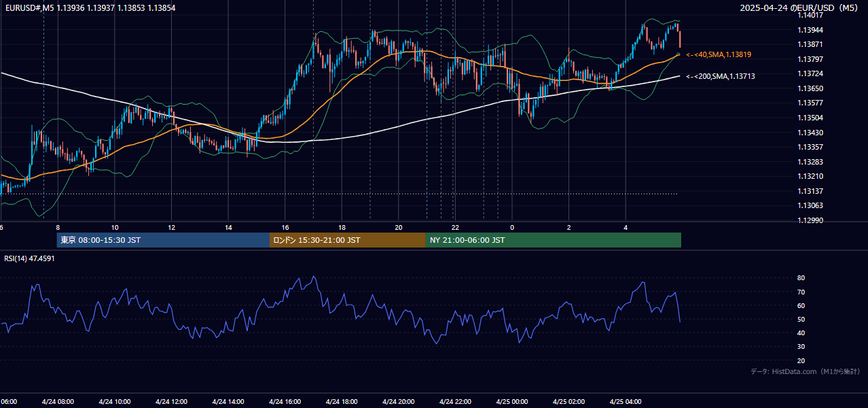Click price axis value 1.13504

coord(810,118)
